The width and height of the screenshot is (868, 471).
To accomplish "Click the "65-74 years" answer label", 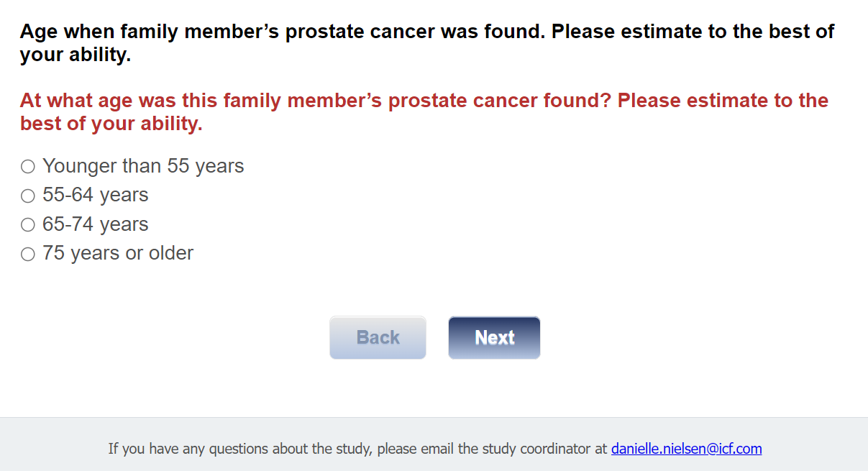I will 96,224.
